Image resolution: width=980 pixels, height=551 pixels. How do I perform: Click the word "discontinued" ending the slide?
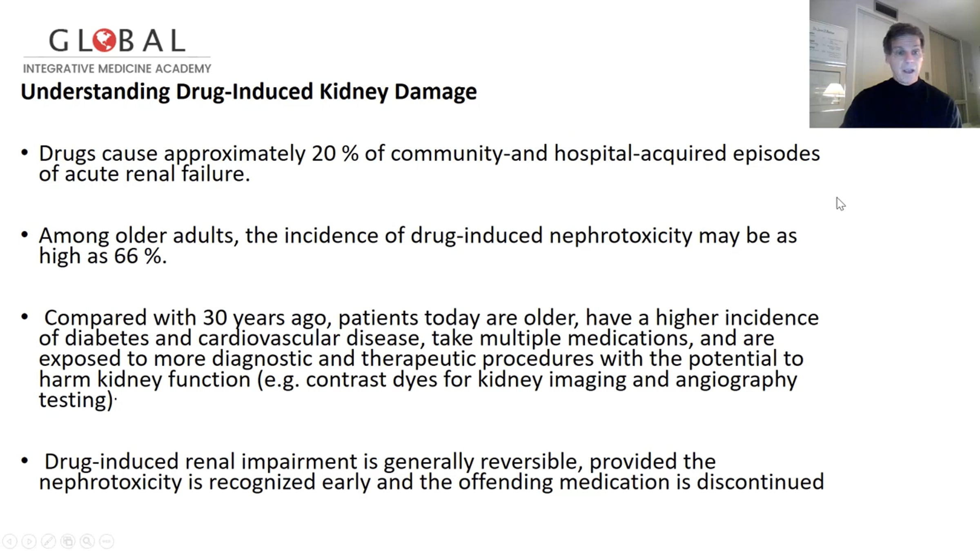pyautogui.click(x=760, y=482)
